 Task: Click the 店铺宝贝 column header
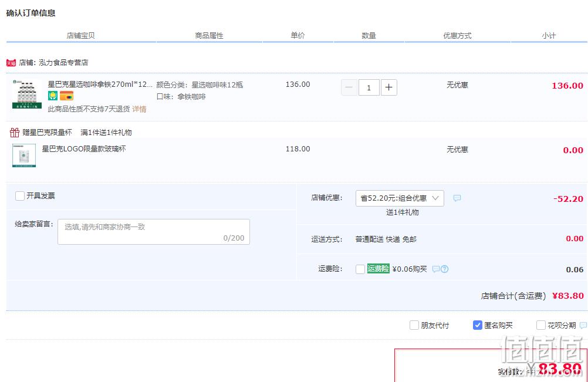coord(80,36)
